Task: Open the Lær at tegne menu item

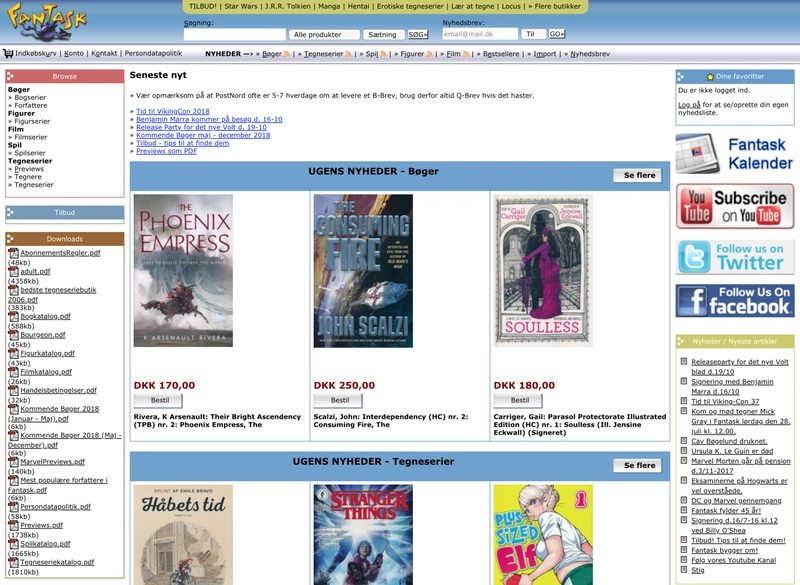Action: coord(472,6)
